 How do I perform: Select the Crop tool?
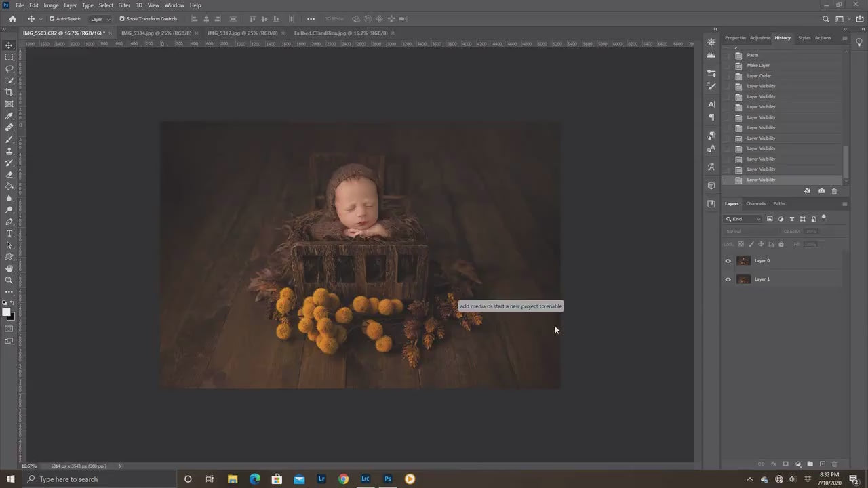(x=9, y=90)
